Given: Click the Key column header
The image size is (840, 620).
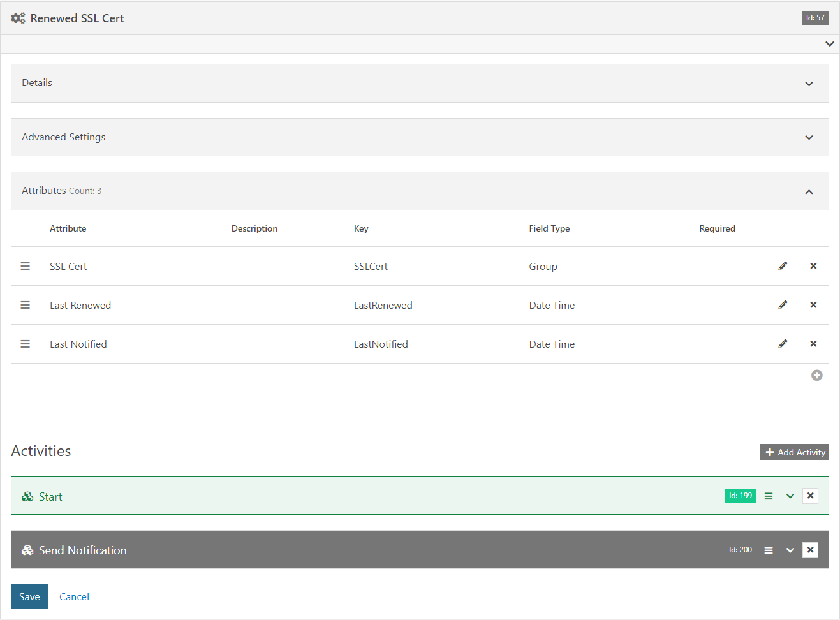Looking at the screenshot, I should click(x=361, y=228).
